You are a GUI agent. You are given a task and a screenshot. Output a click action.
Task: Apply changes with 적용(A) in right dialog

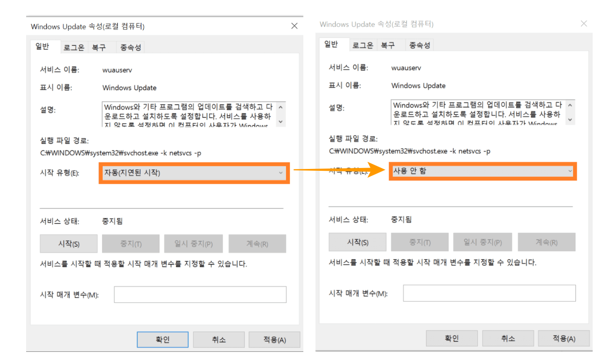[x=563, y=338]
